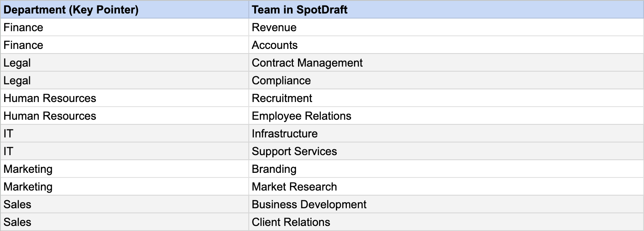This screenshot has width=644, height=231.
Task: Select the Contract Management cell
Action: [307, 63]
